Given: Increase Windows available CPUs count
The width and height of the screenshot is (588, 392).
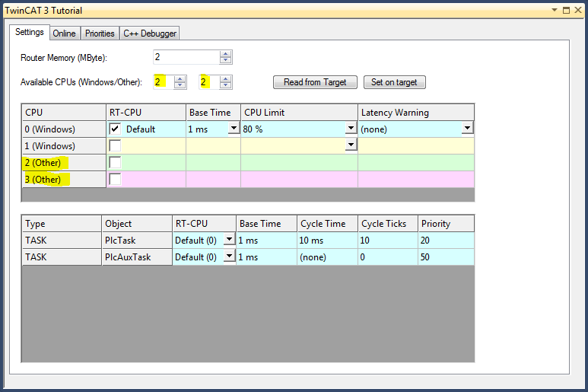Looking at the screenshot, I should tap(180, 79).
